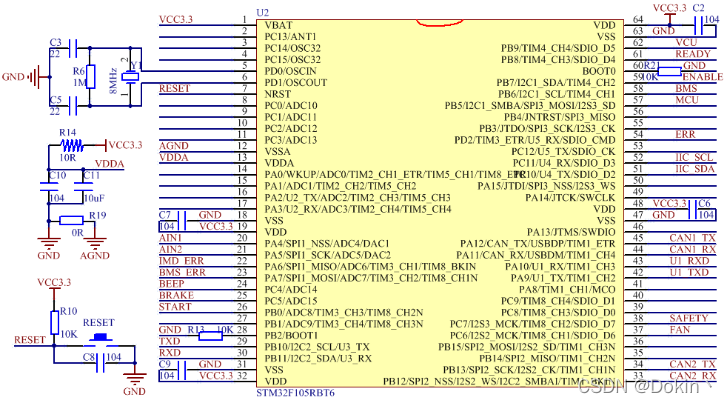Select the R19 0R resistor
The image size is (727, 403).
coord(71,221)
